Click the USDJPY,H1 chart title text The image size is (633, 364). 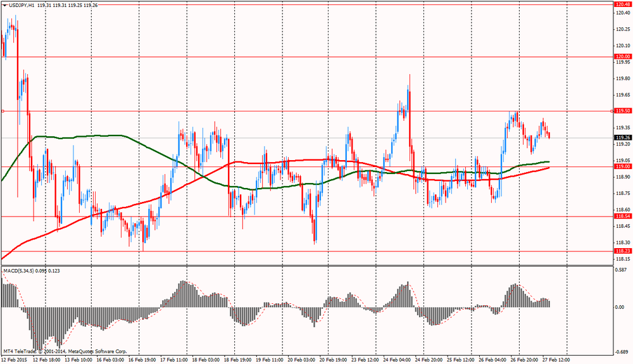22,4
